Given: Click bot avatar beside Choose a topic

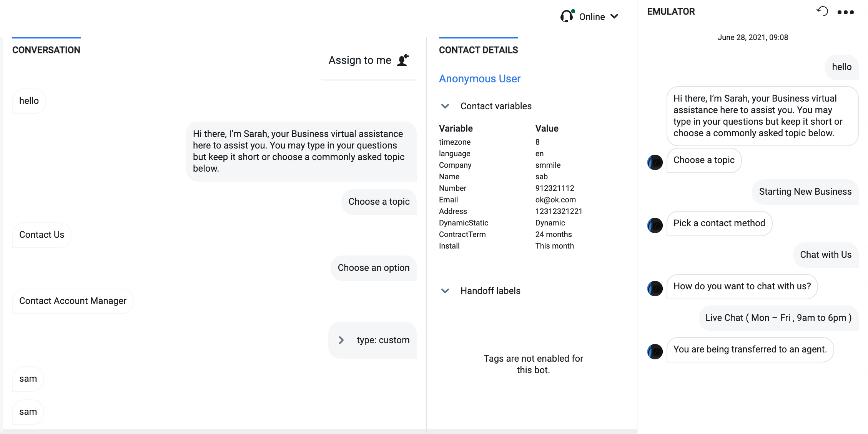Looking at the screenshot, I should tap(655, 162).
